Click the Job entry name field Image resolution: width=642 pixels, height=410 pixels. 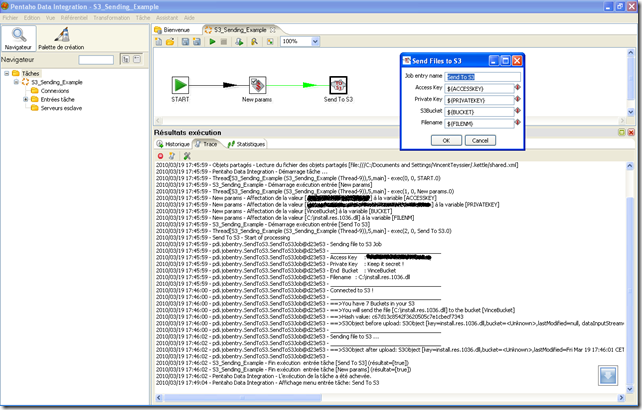coord(483,77)
